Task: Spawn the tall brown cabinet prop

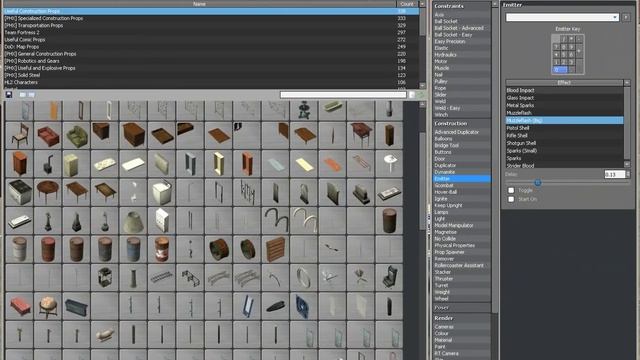Action: pos(389,135)
